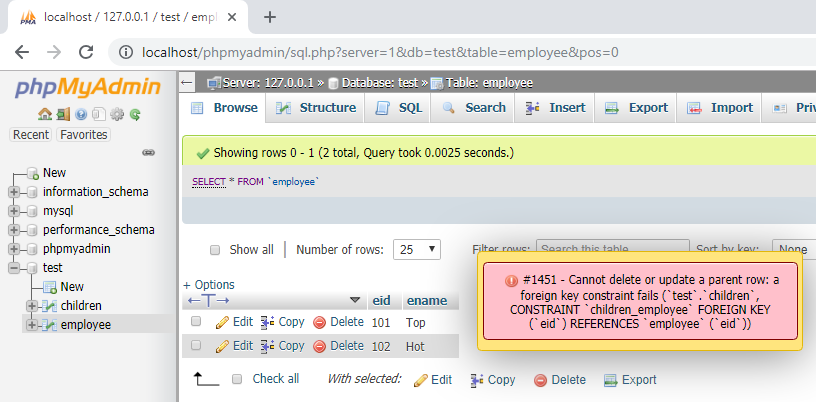Screen dimensions: 816x402
Task: Reload the page with browser refresh icon
Action: point(86,52)
